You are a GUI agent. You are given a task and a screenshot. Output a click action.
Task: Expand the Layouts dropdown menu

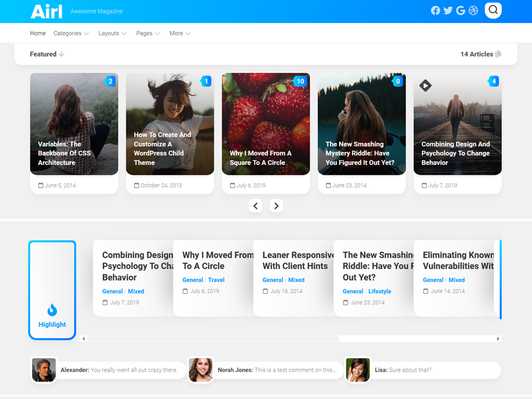point(112,33)
